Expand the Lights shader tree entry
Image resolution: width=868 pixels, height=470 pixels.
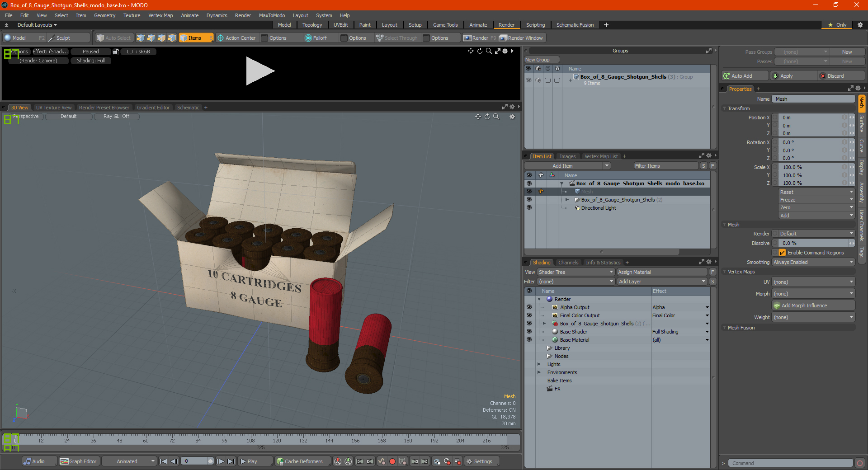coord(539,364)
